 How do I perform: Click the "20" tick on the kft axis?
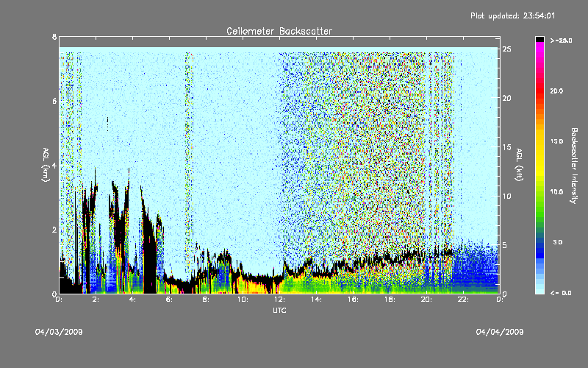506,98
